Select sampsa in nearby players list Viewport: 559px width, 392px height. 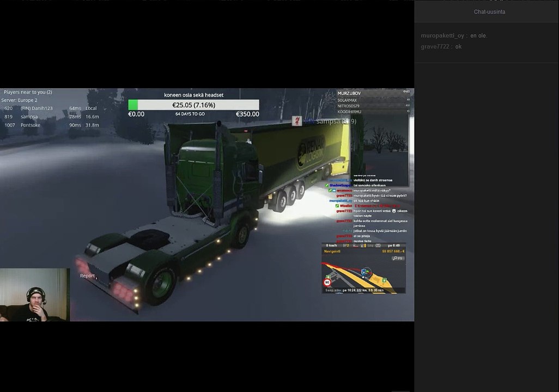tap(29, 117)
